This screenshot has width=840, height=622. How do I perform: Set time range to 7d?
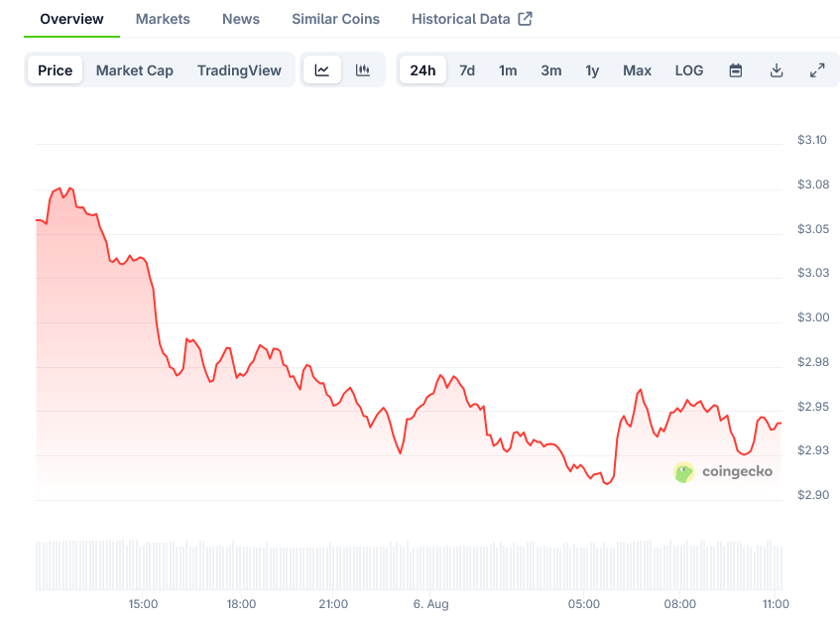tap(467, 70)
